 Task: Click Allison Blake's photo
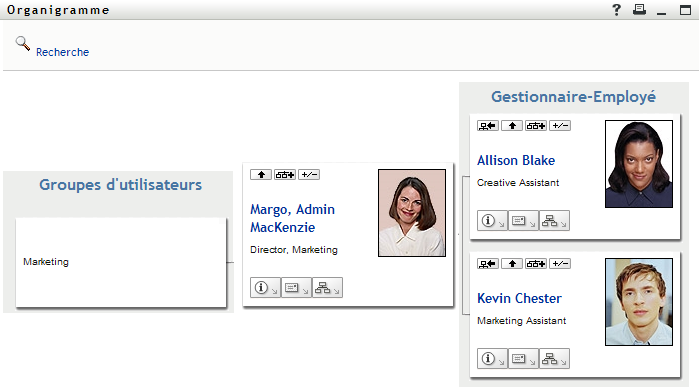click(x=639, y=164)
